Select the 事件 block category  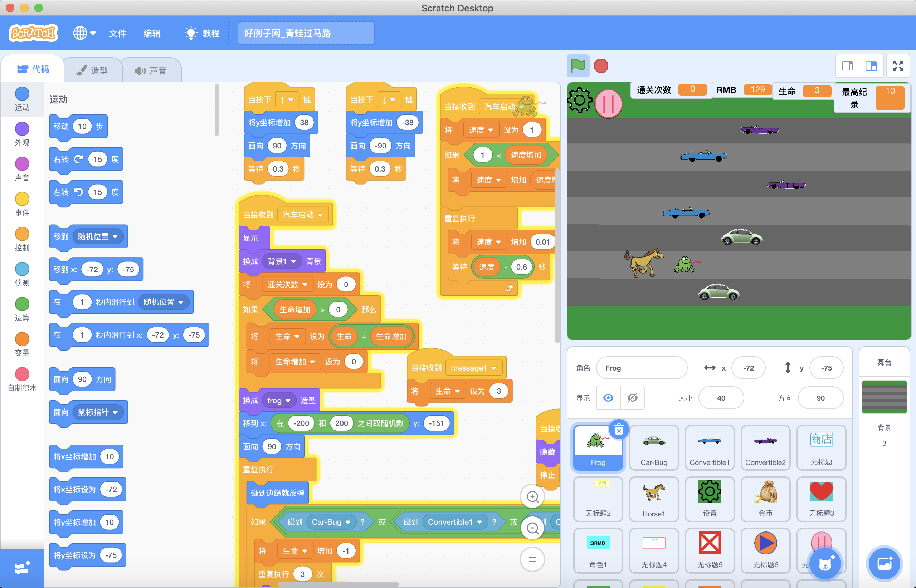pyautogui.click(x=22, y=205)
